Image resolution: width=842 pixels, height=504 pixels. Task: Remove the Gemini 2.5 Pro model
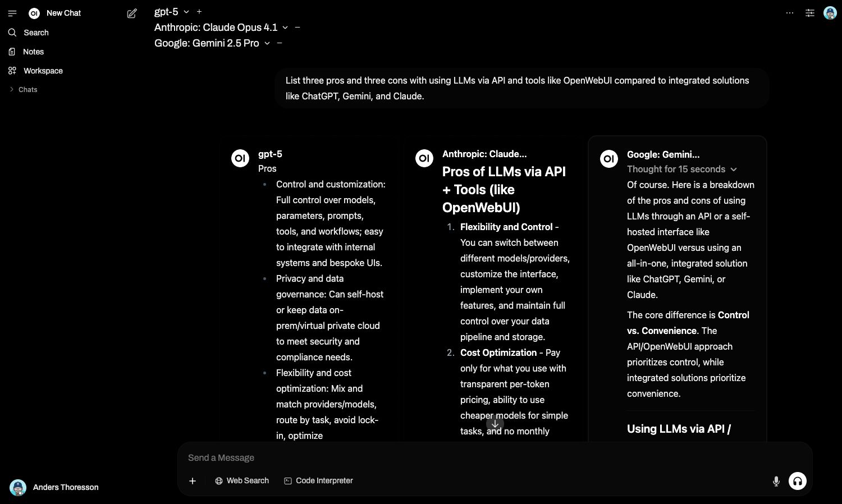[280, 43]
